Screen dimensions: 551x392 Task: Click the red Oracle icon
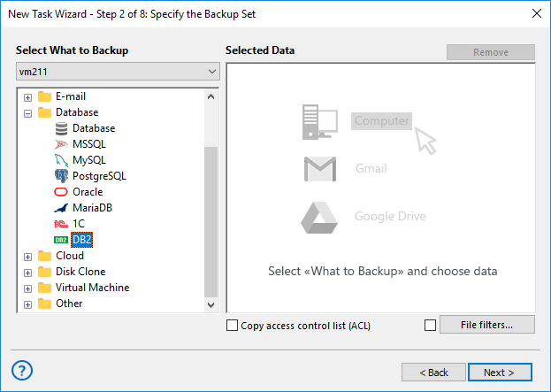61,192
